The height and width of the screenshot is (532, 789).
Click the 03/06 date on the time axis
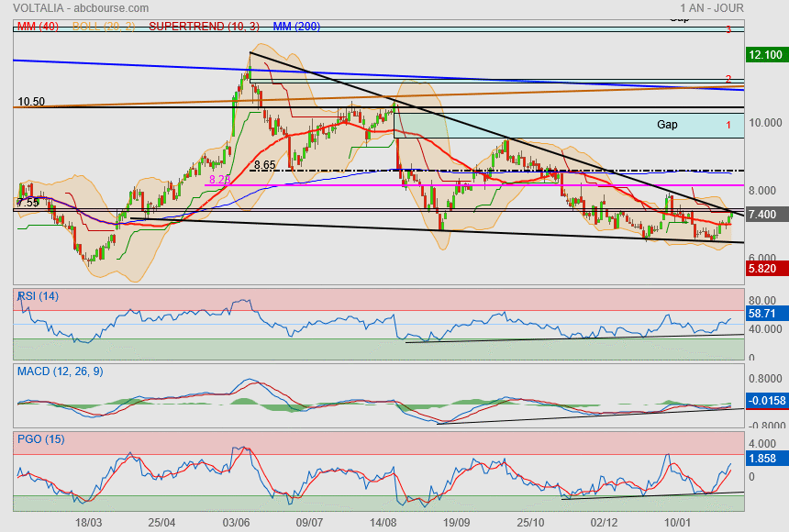pos(236,522)
